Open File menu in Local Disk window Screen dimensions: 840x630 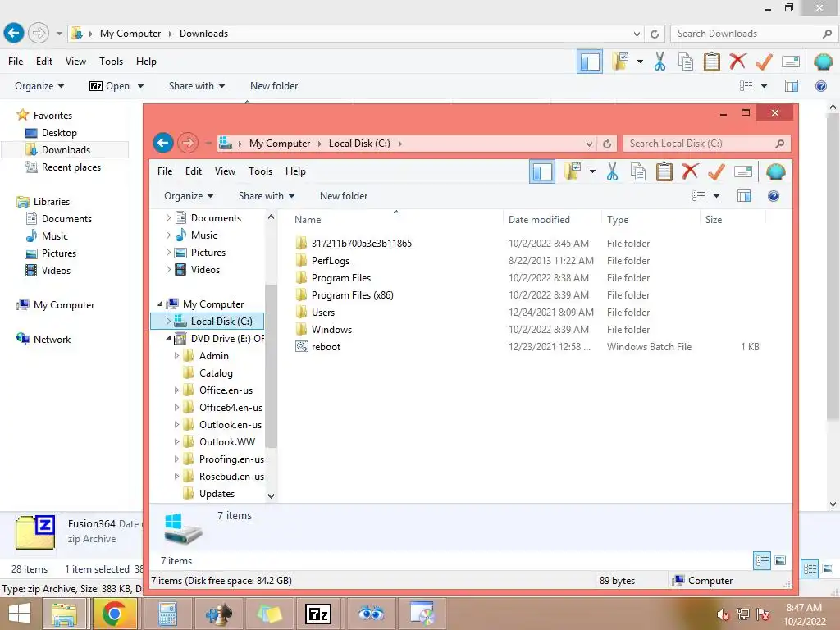(x=165, y=171)
